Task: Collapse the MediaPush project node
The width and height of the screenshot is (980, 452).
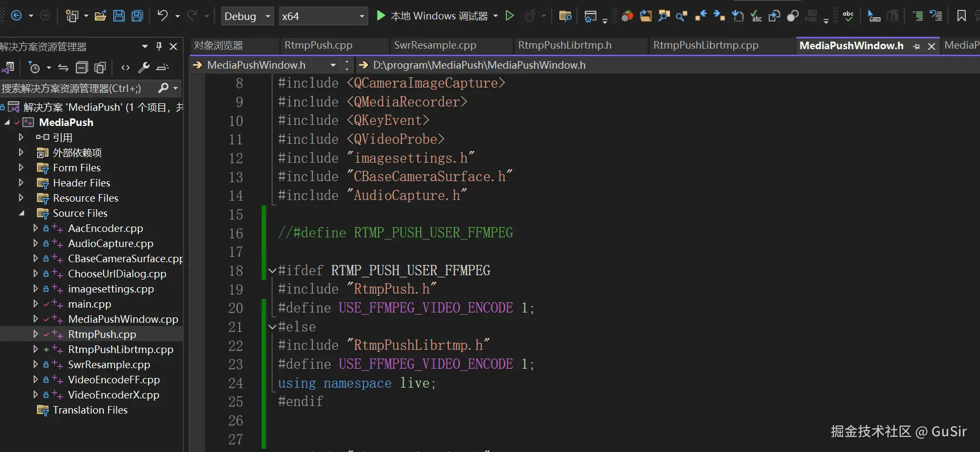Action: pos(7,122)
